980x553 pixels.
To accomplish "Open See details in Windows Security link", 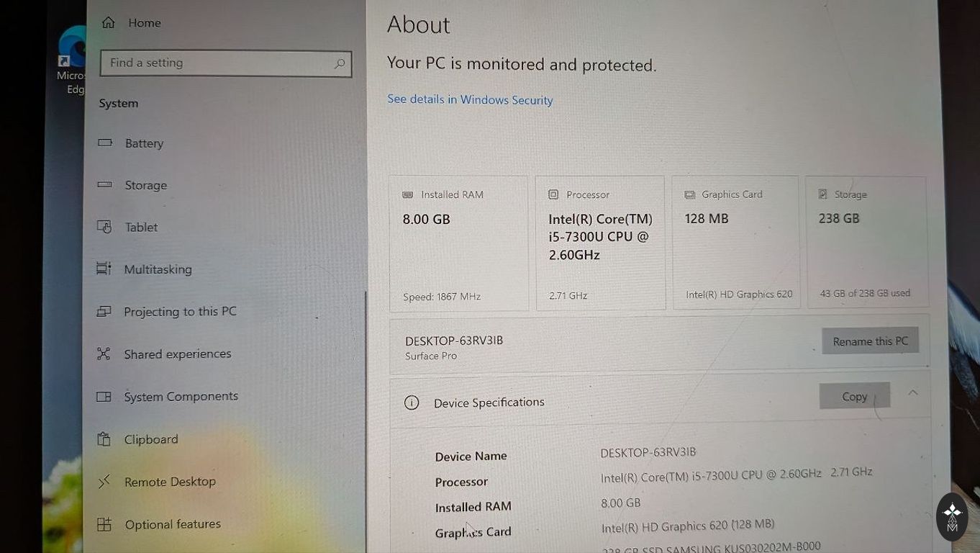I will 470,99.
